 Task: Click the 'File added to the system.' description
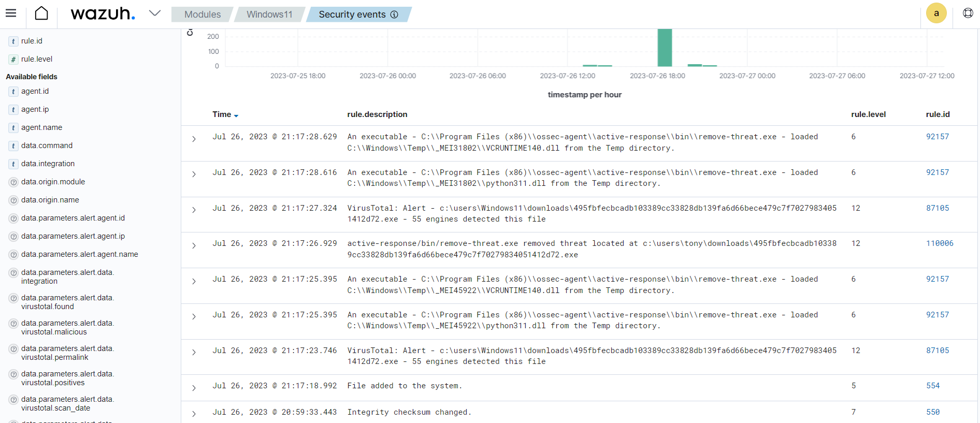tap(405, 386)
